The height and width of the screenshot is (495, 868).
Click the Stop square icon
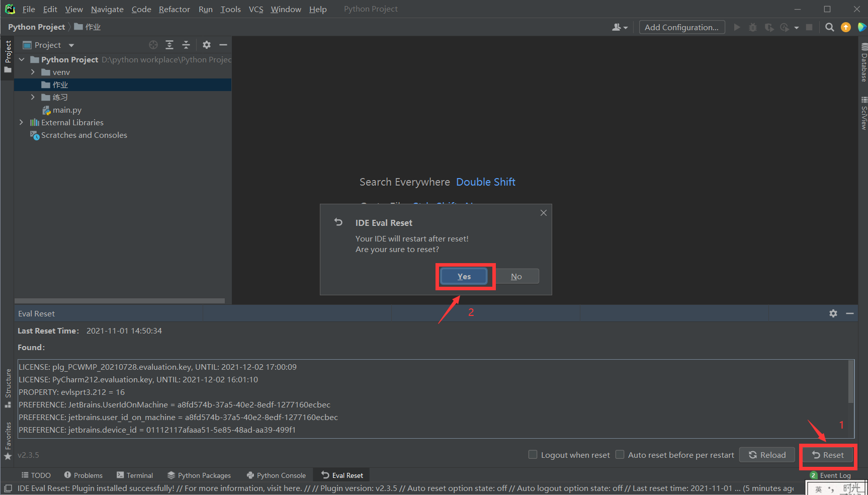pos(809,27)
